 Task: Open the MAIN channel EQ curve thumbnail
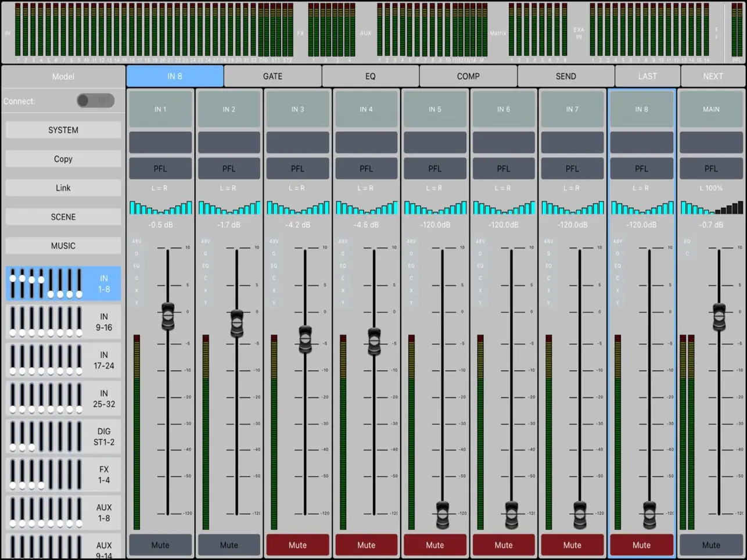pos(711,207)
